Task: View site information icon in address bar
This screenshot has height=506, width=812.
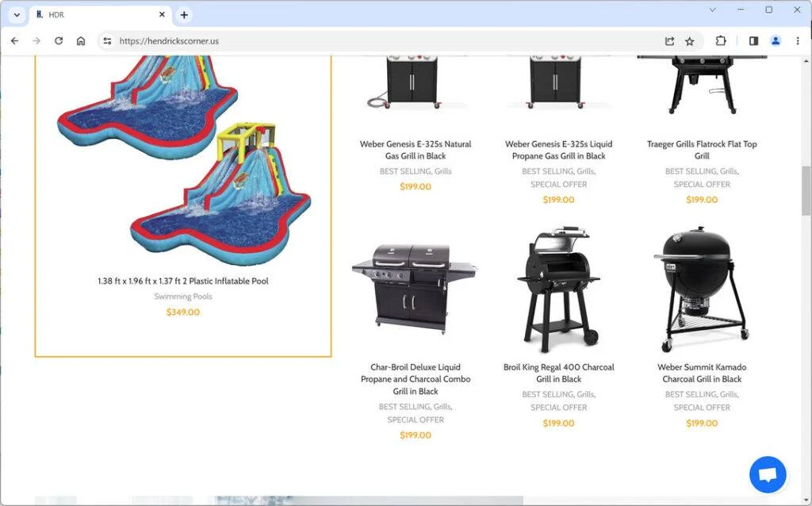Action: (107, 41)
